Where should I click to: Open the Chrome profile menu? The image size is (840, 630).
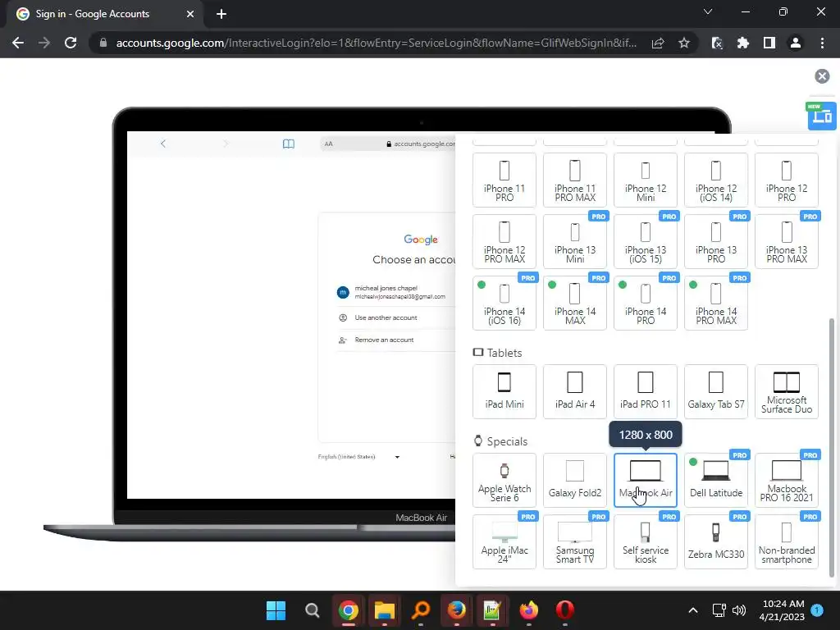(x=796, y=43)
